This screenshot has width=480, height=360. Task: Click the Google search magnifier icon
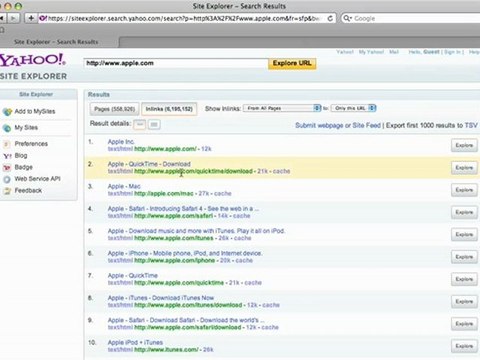click(x=347, y=18)
